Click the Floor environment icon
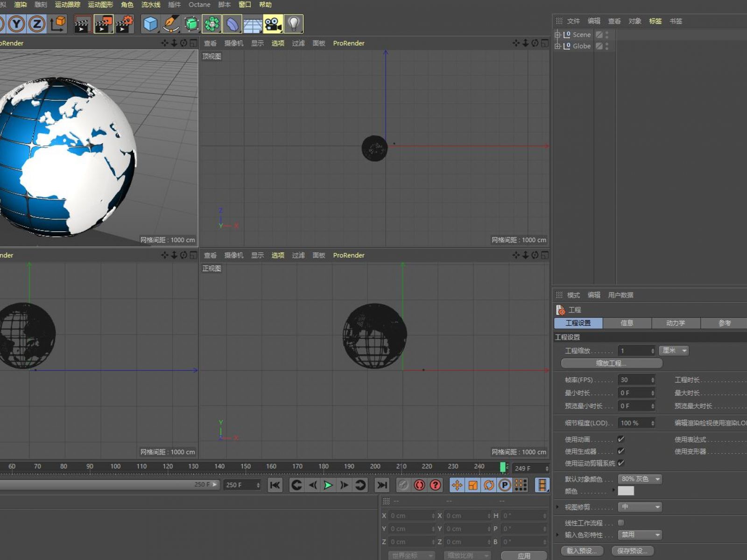 click(x=253, y=24)
